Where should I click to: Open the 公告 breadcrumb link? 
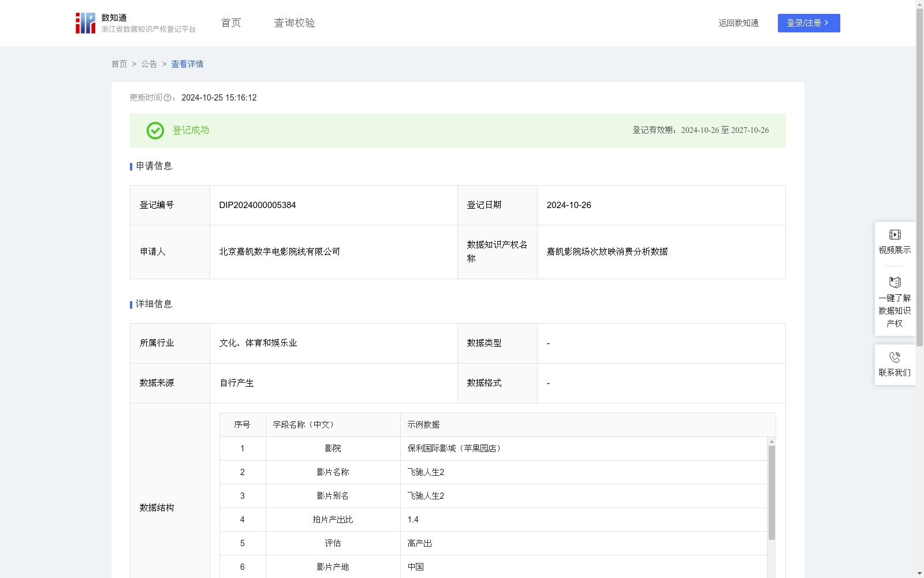pyautogui.click(x=149, y=64)
